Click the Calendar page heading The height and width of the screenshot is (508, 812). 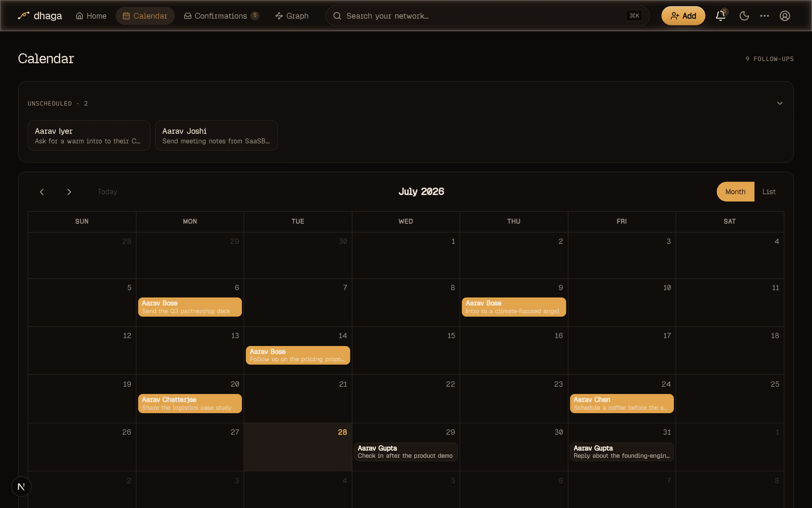pyautogui.click(x=46, y=58)
